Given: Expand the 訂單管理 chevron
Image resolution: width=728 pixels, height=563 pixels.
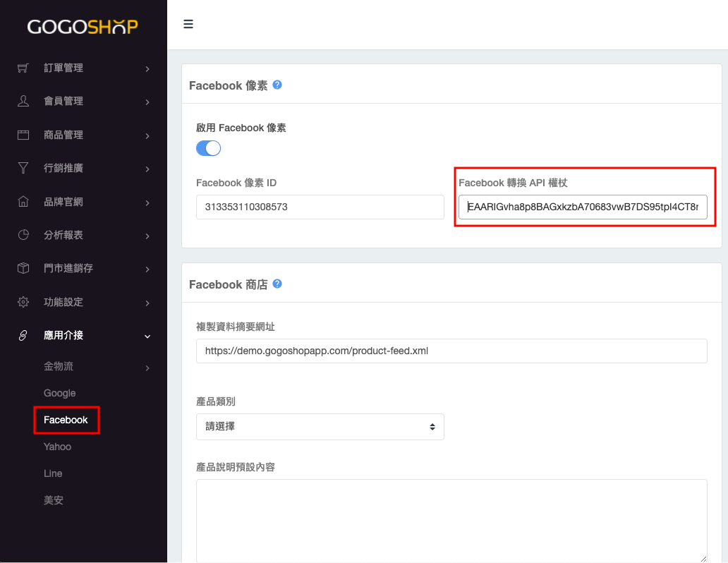Looking at the screenshot, I should point(147,68).
